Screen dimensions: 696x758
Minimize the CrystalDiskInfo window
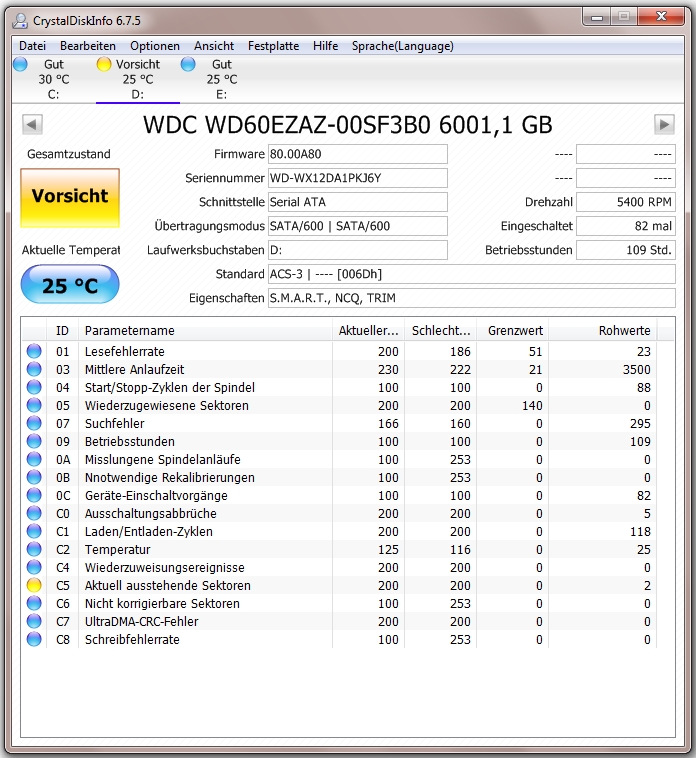coord(597,17)
